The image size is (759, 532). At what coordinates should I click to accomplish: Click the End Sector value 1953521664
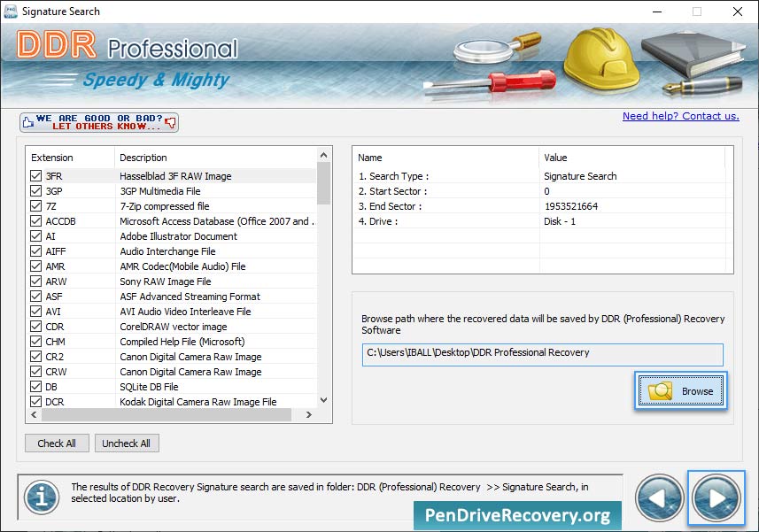(571, 206)
